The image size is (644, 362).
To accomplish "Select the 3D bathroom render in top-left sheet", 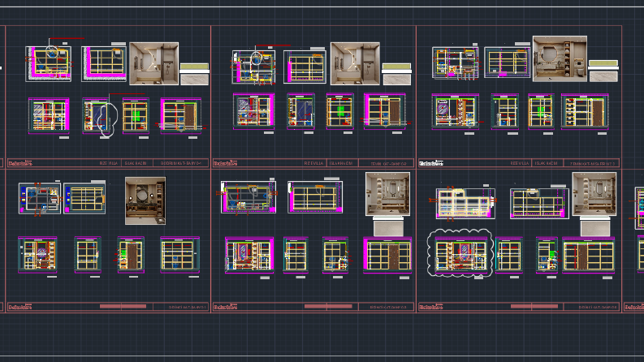I will [x=154, y=63].
